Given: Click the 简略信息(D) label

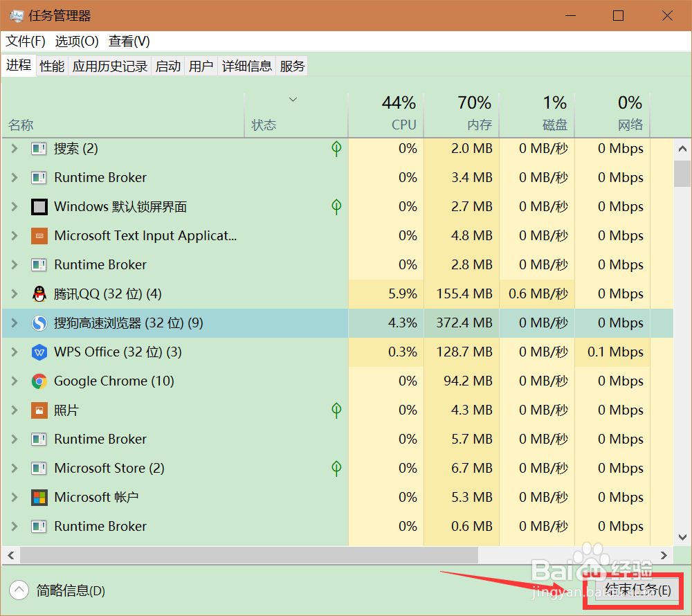Looking at the screenshot, I should [x=71, y=590].
